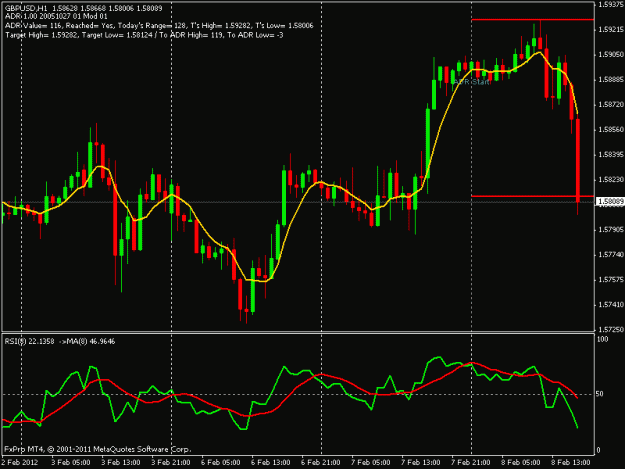Click the '7 Feb 13:00' time label

click(x=421, y=462)
